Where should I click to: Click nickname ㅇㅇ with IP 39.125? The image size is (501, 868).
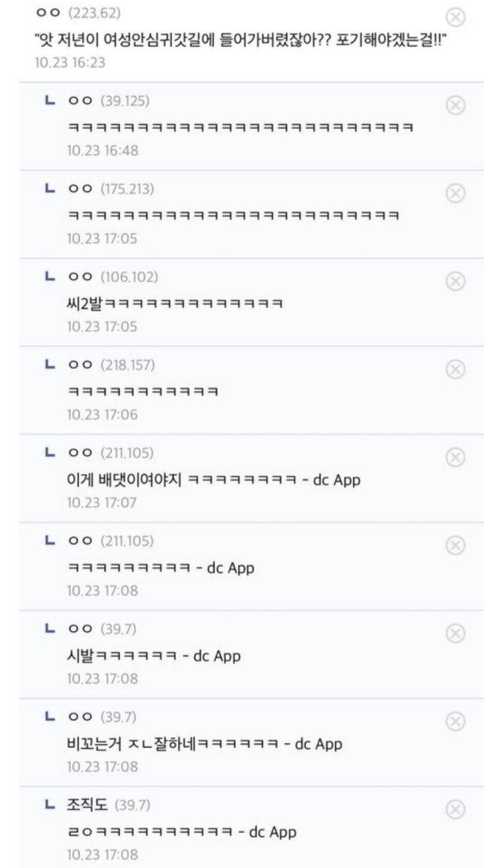[x=80, y=101]
